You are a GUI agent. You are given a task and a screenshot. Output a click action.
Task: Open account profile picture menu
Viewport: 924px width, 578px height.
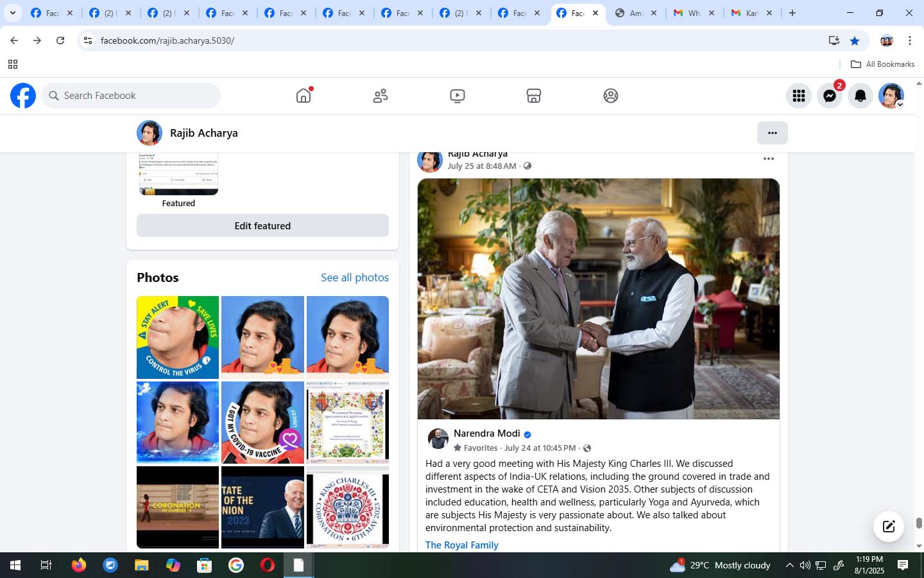point(891,96)
